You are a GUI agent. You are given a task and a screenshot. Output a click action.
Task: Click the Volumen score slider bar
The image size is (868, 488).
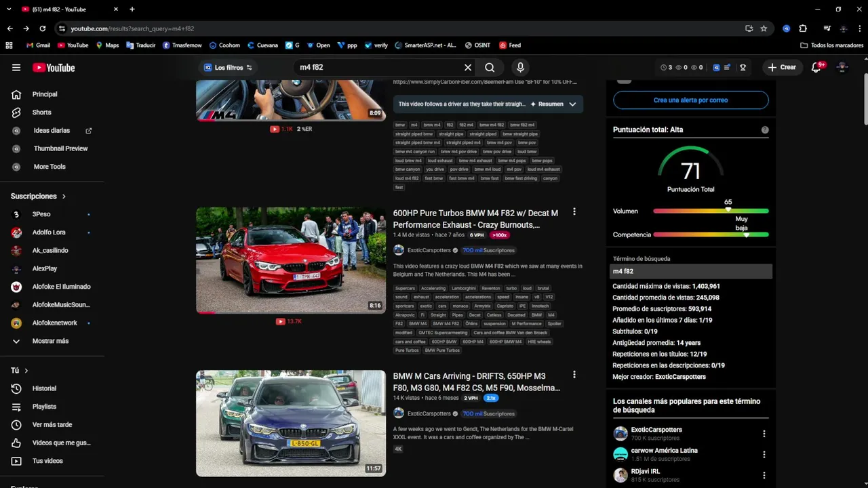pos(711,211)
